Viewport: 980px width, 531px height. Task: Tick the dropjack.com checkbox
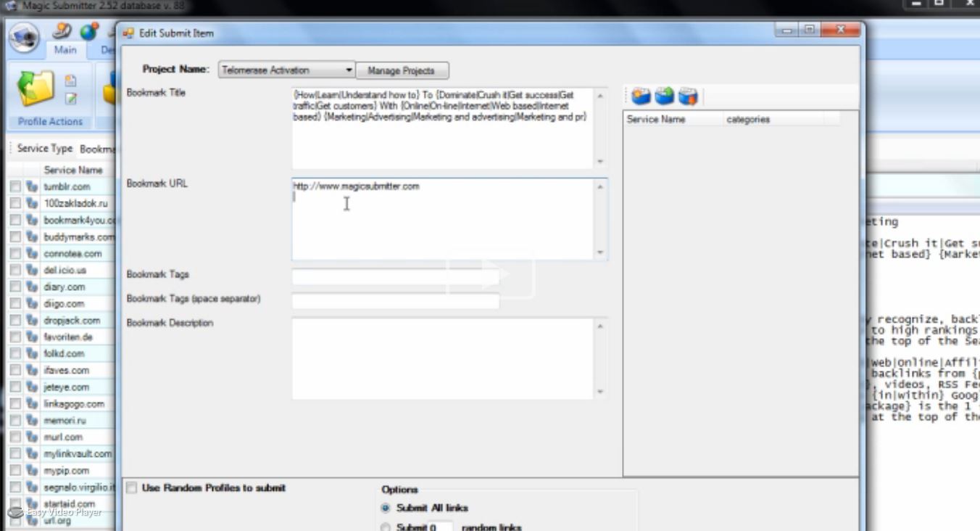coord(15,320)
